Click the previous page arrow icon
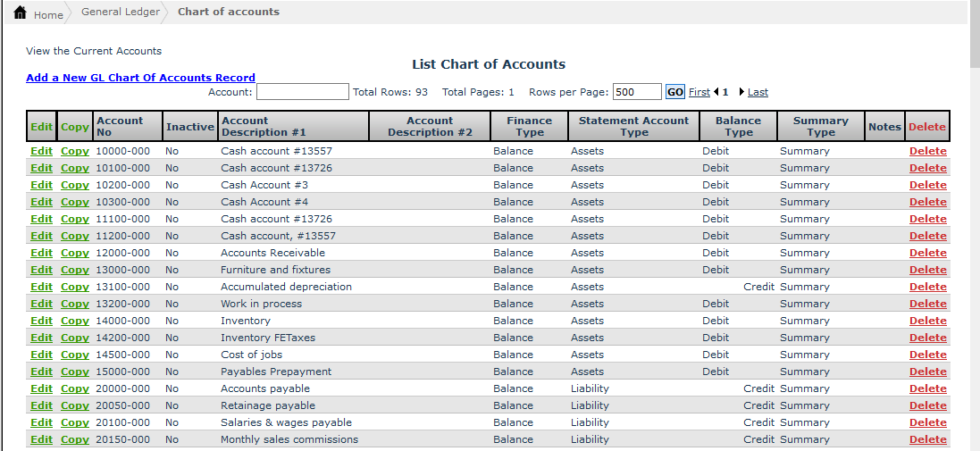Image resolution: width=980 pixels, height=451 pixels. pyautogui.click(x=716, y=92)
